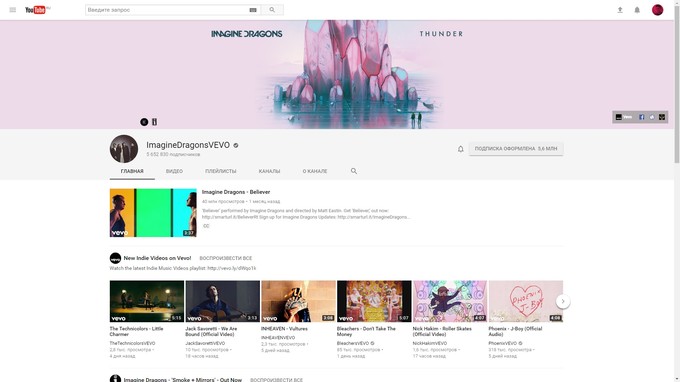Open the account avatar menu
Image resolution: width=680 pixels, height=382 pixels.
click(657, 10)
